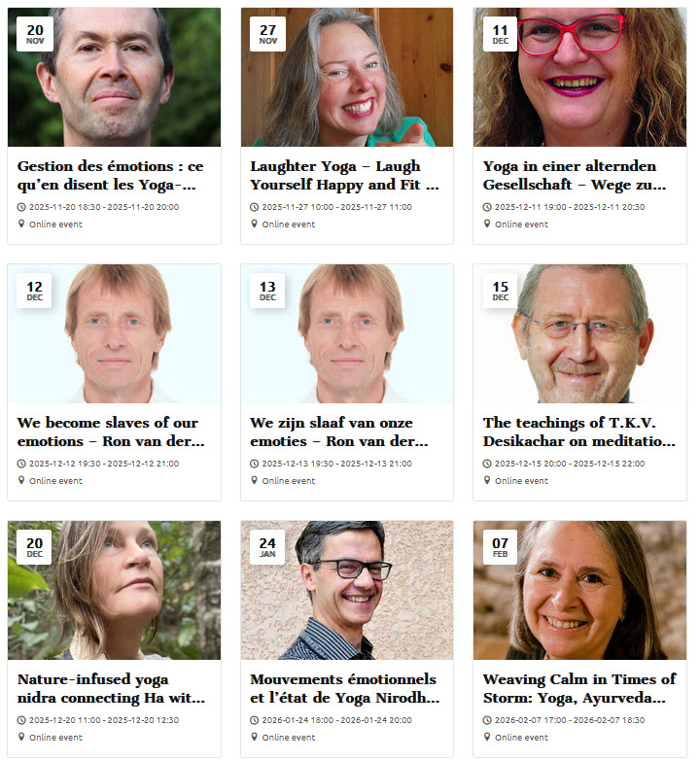Open Nature-infused yoga nidra event title
This screenshot has height=760, width=700.
(x=111, y=688)
